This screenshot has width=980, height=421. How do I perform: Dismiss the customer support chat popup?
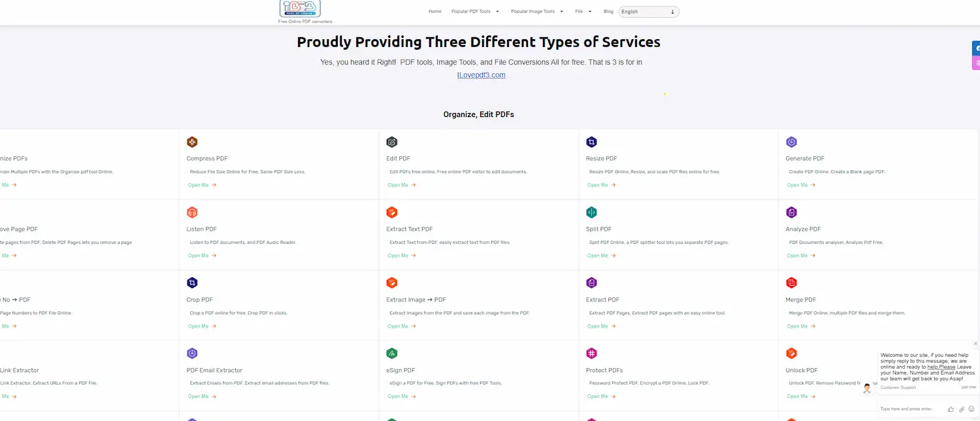click(976, 343)
